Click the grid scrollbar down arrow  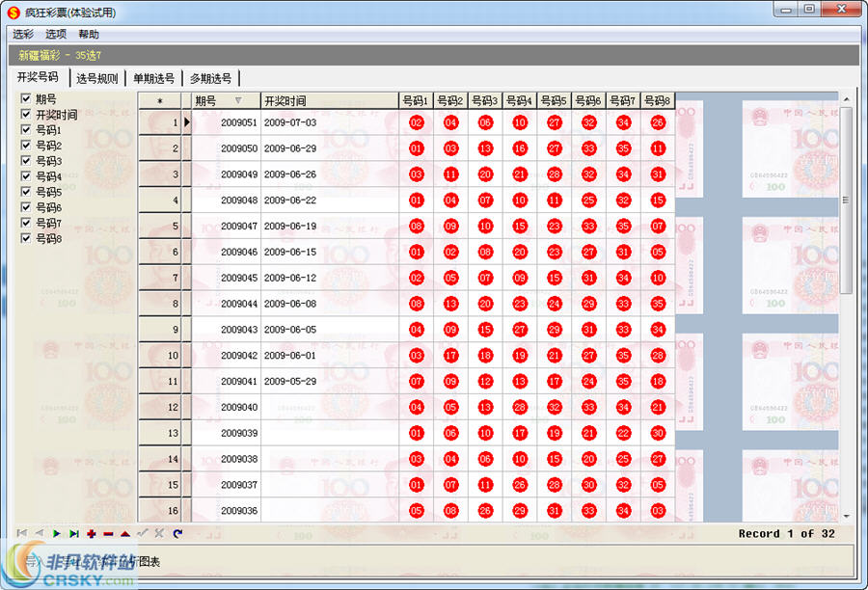pos(847,516)
